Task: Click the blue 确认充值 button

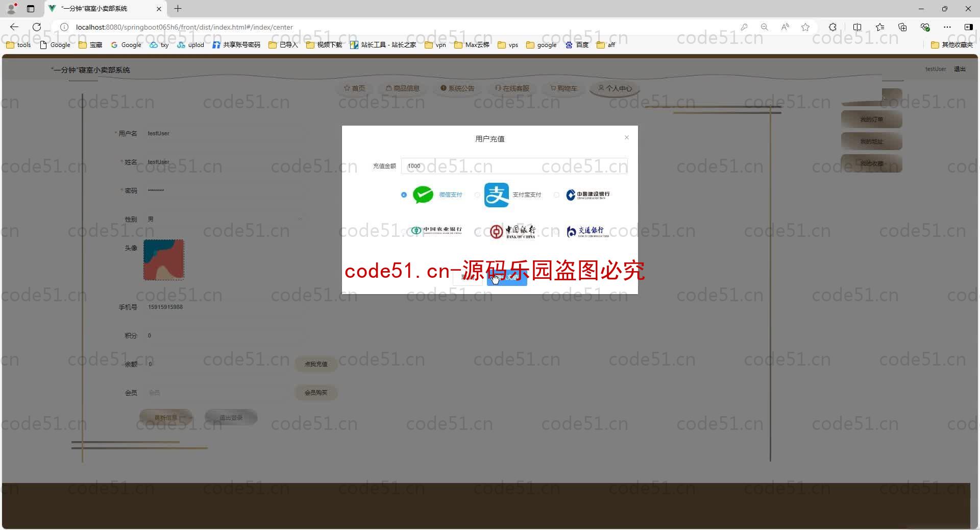Action: point(507,277)
